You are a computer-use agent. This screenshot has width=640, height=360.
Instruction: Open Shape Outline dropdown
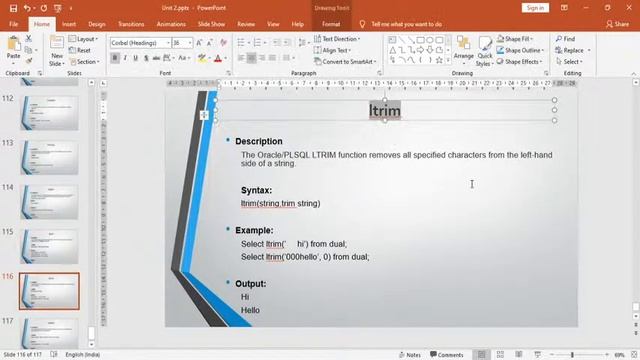pyautogui.click(x=521, y=50)
